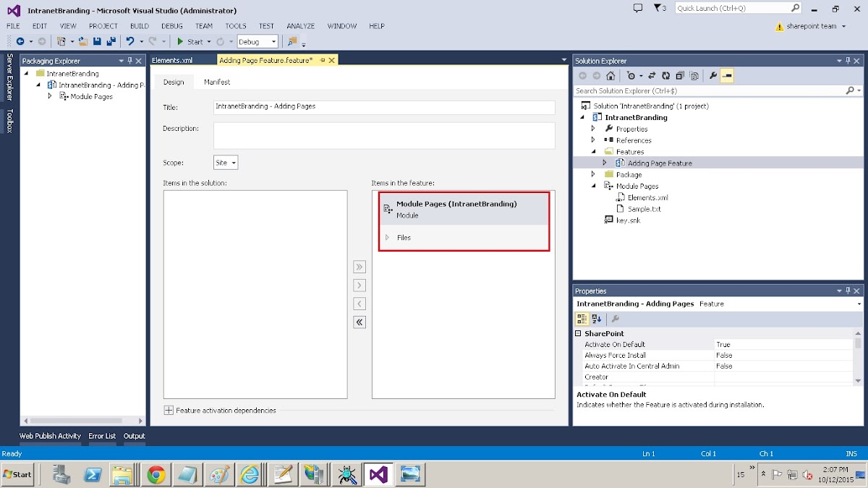Click Collapse All icon in Solution Explorer
This screenshot has width=868, height=488.
pyautogui.click(x=680, y=76)
